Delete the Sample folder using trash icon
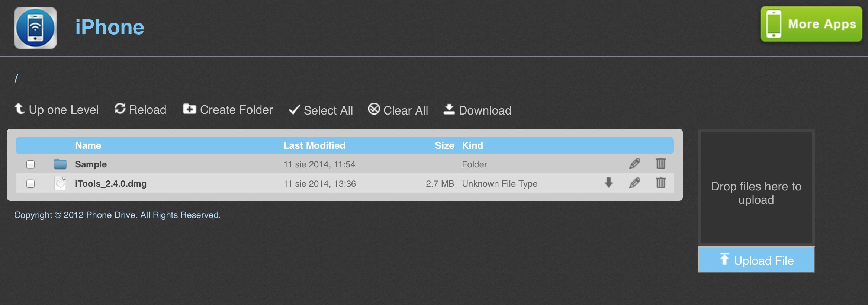This screenshot has height=305, width=868. pos(661,164)
